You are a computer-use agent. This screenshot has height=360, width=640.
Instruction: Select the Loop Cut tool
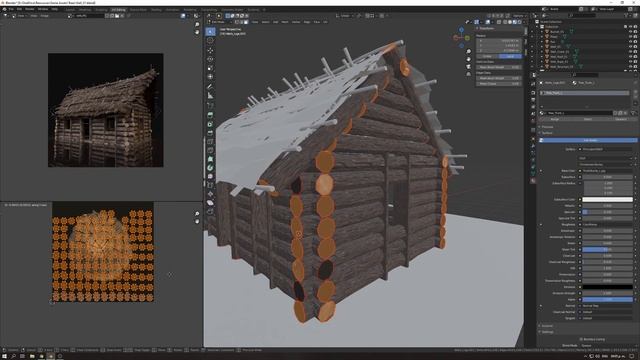(x=210, y=142)
